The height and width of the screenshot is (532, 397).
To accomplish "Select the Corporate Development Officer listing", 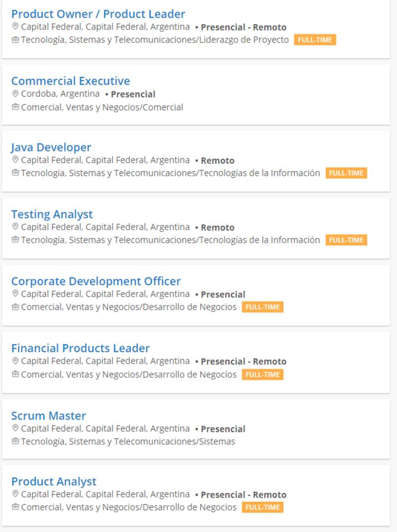I will click(x=96, y=281).
